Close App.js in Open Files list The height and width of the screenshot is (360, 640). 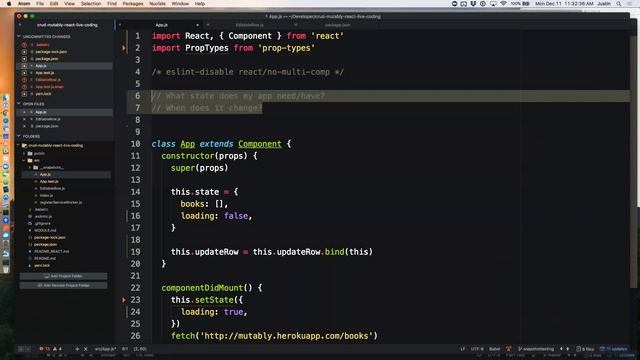tap(24, 112)
